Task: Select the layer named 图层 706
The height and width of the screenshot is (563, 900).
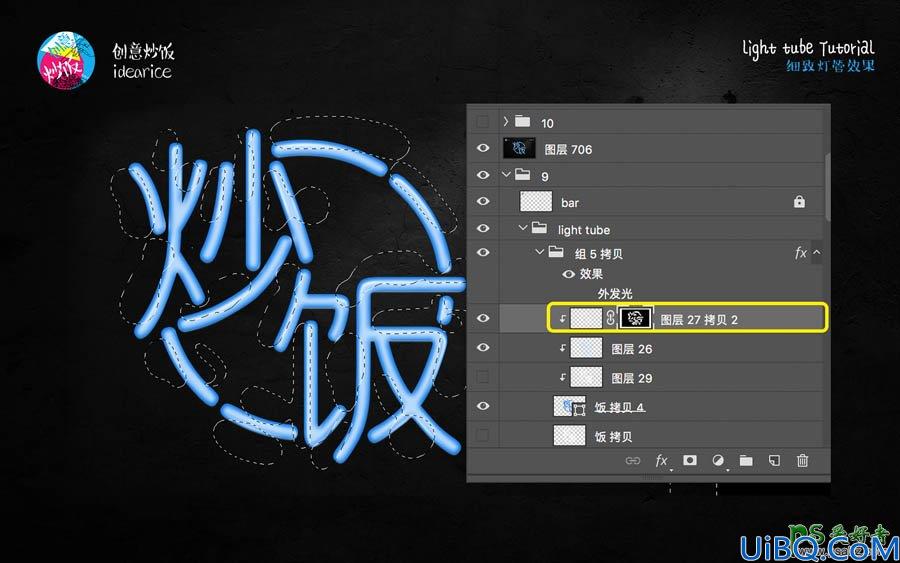Action: click(x=568, y=149)
